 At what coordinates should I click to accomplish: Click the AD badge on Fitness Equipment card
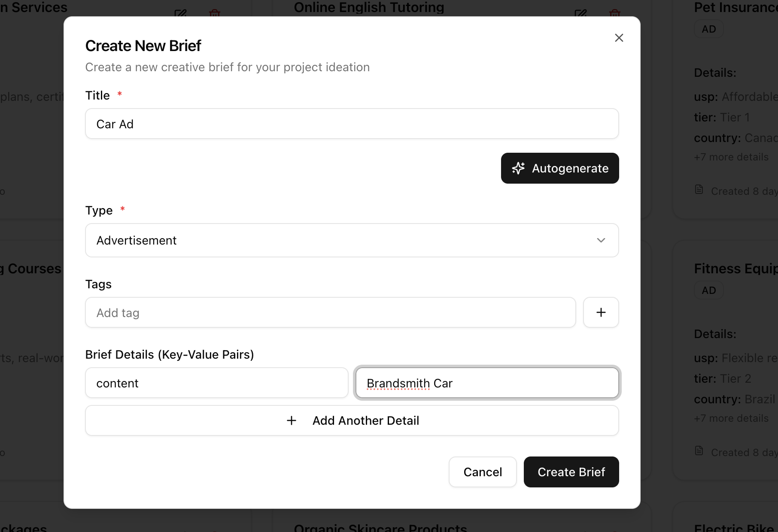pyautogui.click(x=709, y=290)
